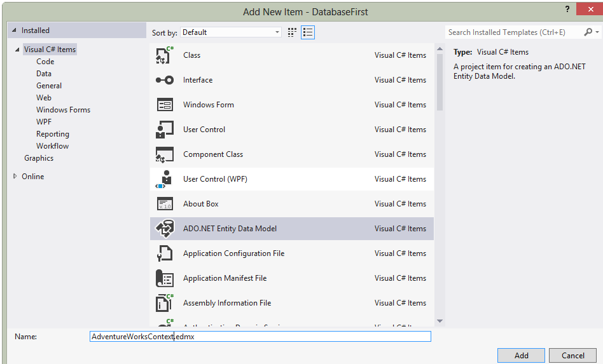Click the 'Interface' template name
Screen dimensions: 603x364
198,80
